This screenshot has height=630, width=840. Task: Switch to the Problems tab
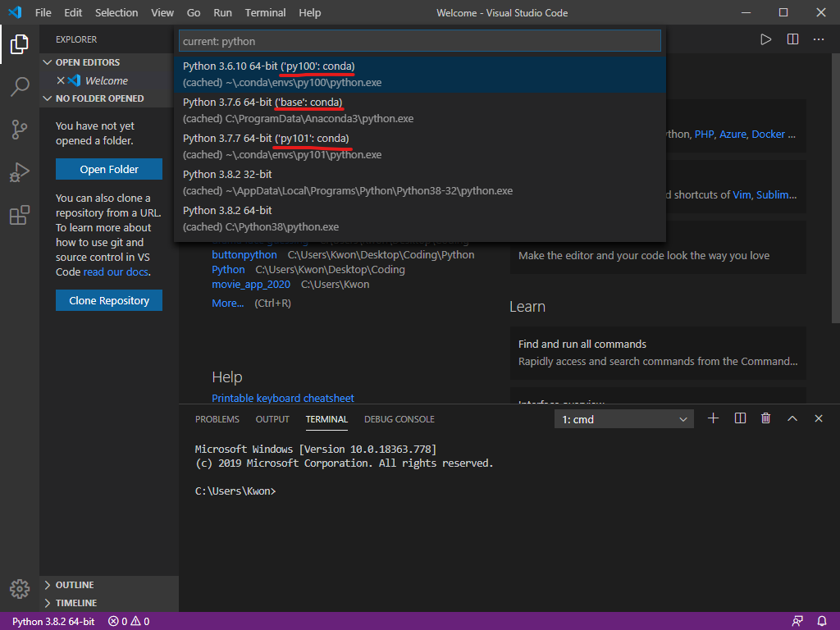click(x=217, y=419)
